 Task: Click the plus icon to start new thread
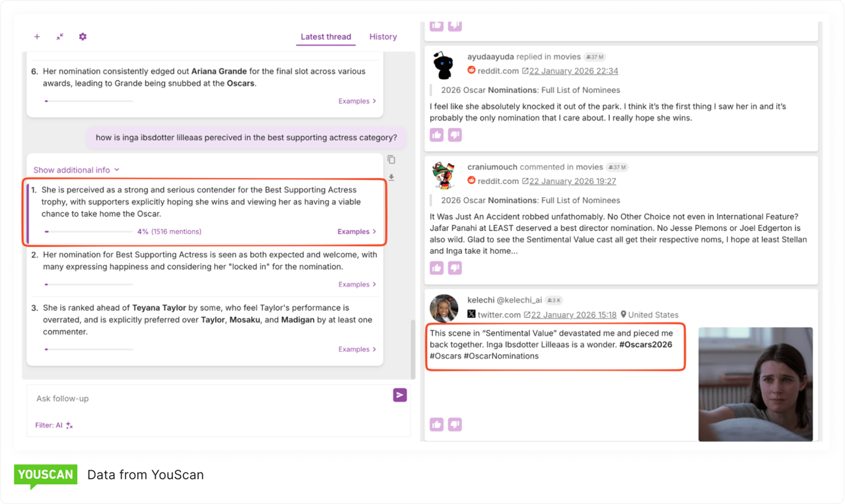pyautogui.click(x=37, y=37)
